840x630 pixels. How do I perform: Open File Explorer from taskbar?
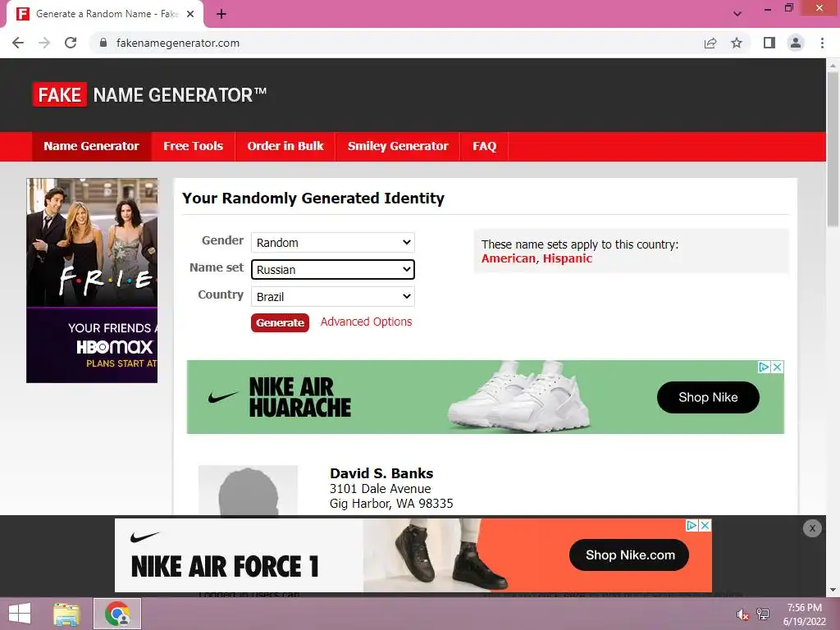(x=66, y=614)
